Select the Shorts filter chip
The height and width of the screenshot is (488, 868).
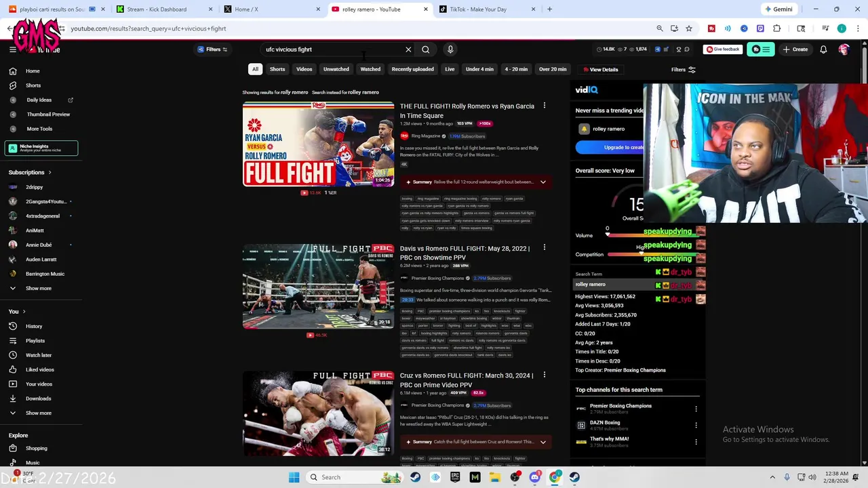(277, 69)
